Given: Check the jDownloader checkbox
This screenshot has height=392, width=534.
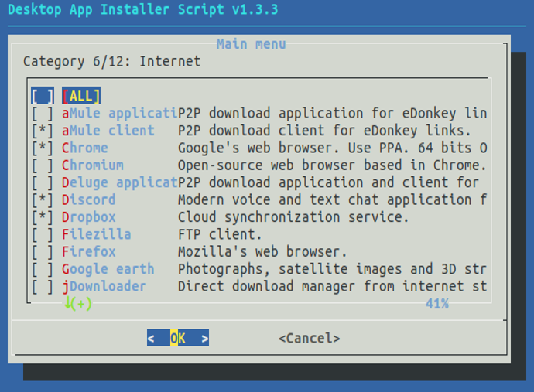Looking at the screenshot, I should (x=43, y=287).
